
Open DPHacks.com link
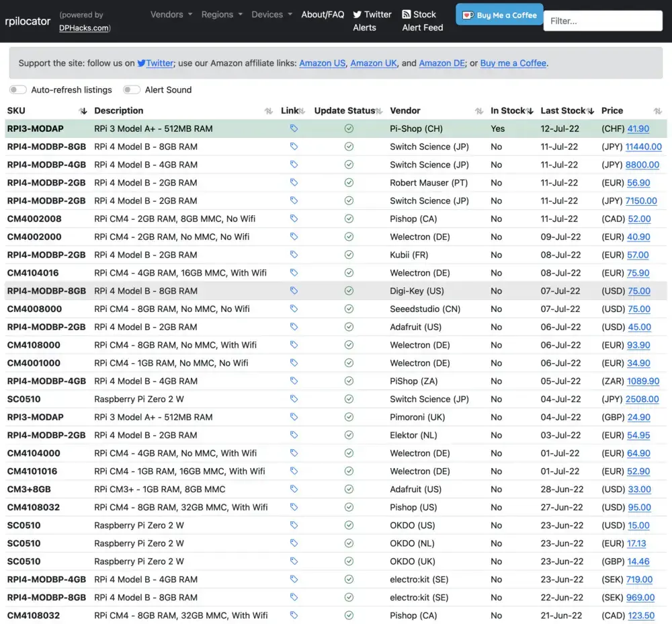tap(84, 28)
